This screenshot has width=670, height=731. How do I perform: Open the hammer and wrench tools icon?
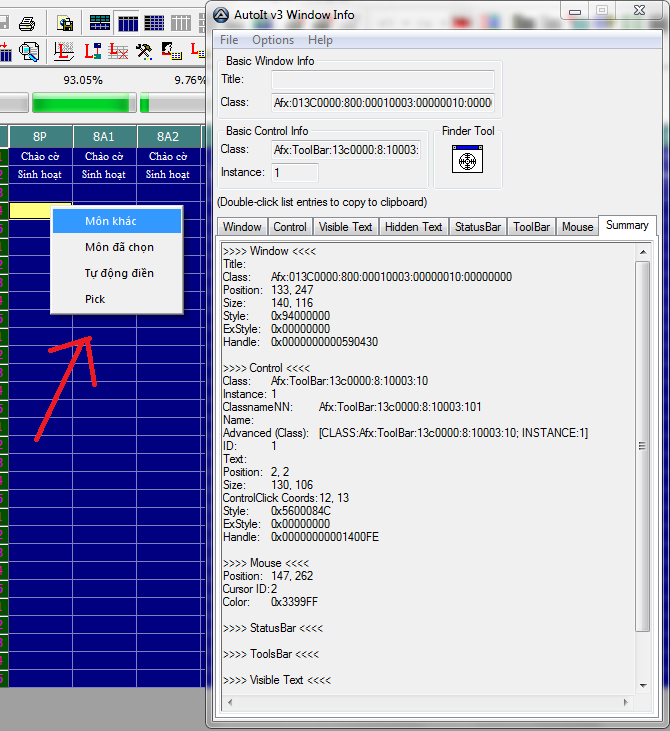tap(144, 51)
